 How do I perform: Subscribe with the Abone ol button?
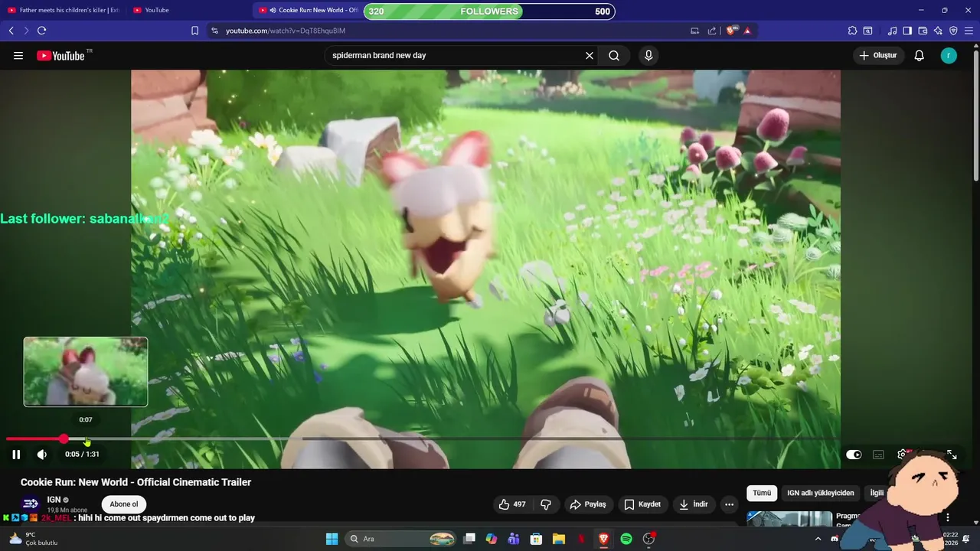[124, 504]
